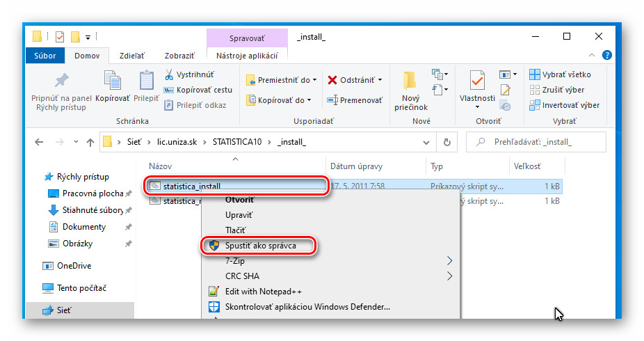Open the Súbor tab
This screenshot has height=341, width=644.
45,56
